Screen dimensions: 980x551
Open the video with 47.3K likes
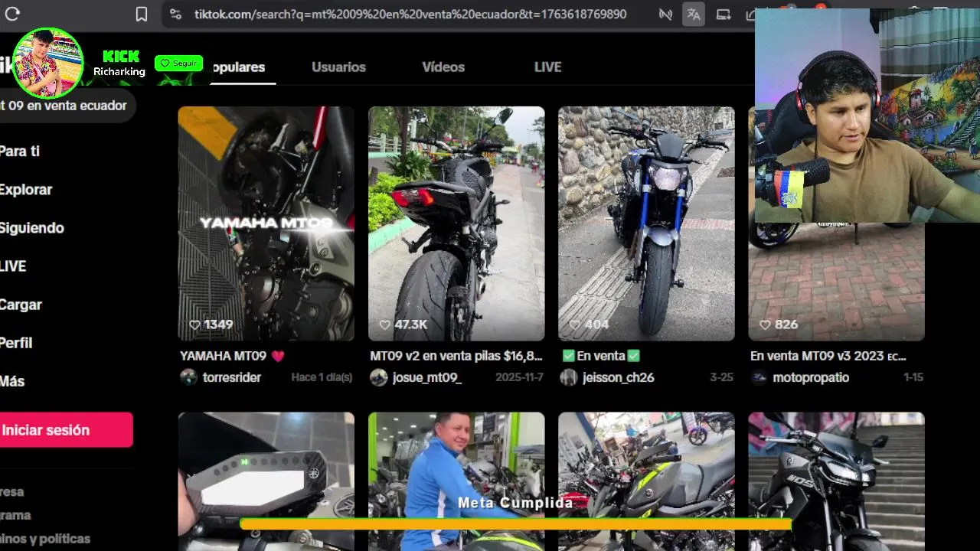(x=456, y=223)
